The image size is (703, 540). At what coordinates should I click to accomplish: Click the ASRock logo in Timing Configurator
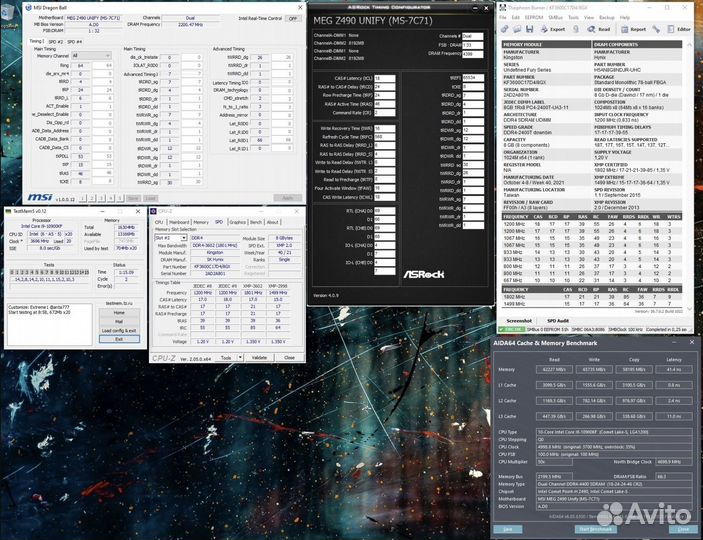click(424, 274)
